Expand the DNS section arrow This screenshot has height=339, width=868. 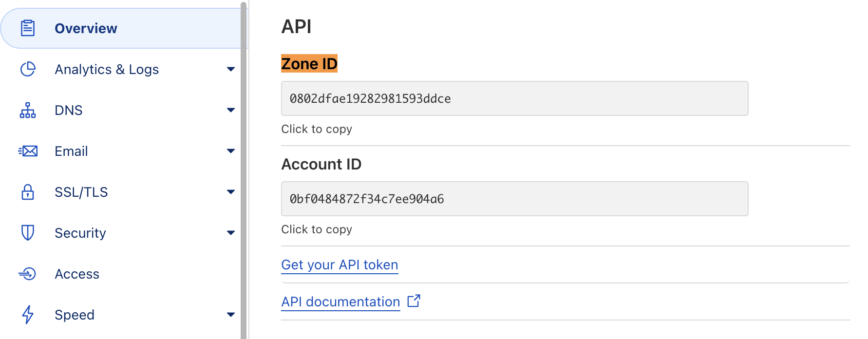click(x=231, y=110)
